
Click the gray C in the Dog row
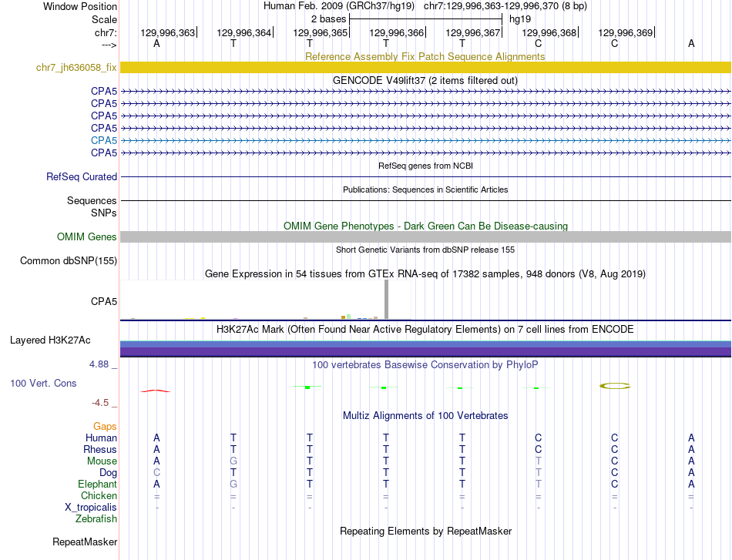point(156,473)
